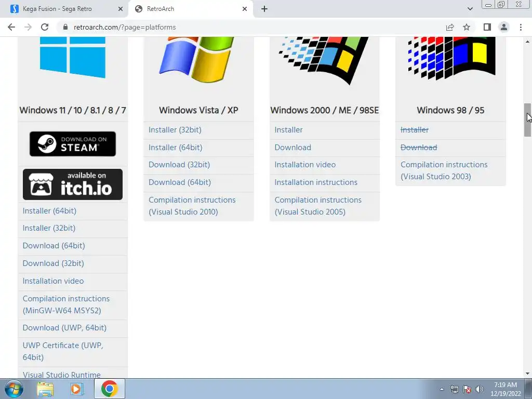Launch Windows Media Player from taskbar
Screen dimensions: 532x399
[x=76, y=389]
